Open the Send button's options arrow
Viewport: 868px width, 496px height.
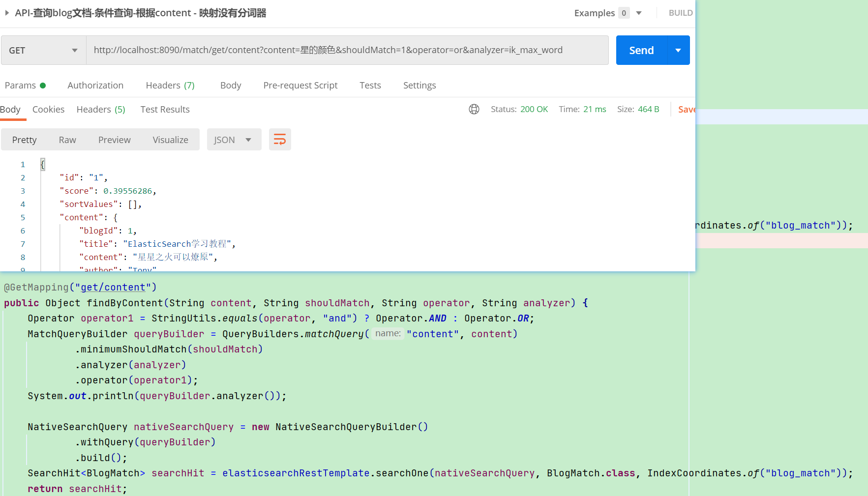click(x=678, y=50)
